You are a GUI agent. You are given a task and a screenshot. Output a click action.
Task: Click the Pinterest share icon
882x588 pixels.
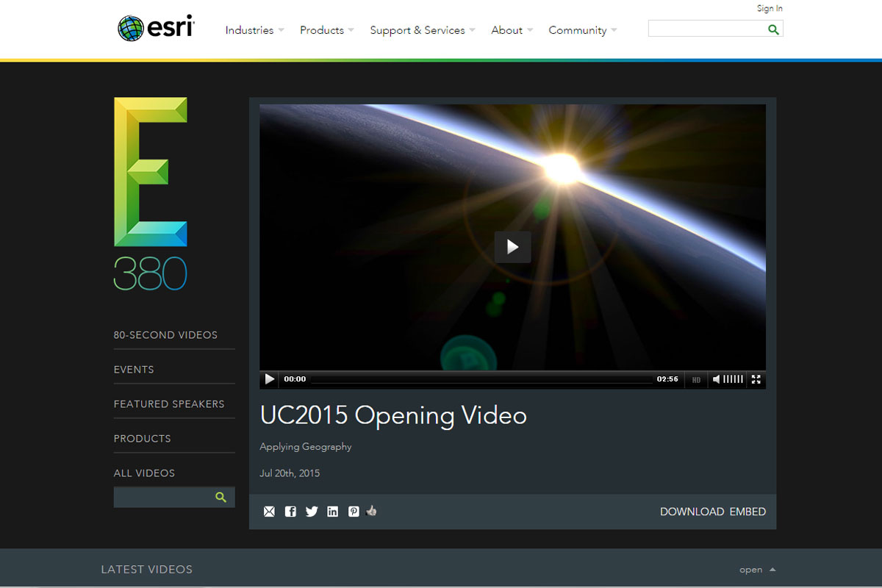tap(354, 512)
